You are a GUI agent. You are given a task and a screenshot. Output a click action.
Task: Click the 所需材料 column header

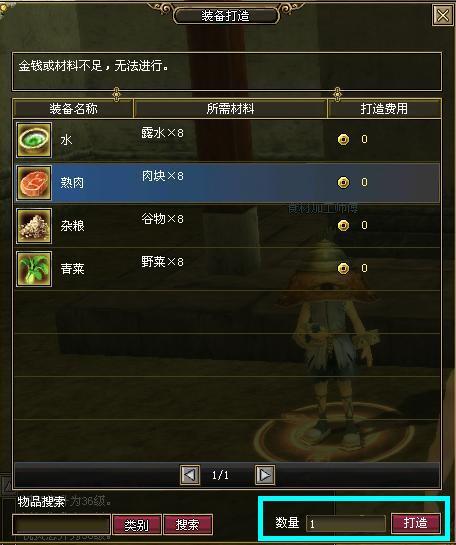click(230, 109)
